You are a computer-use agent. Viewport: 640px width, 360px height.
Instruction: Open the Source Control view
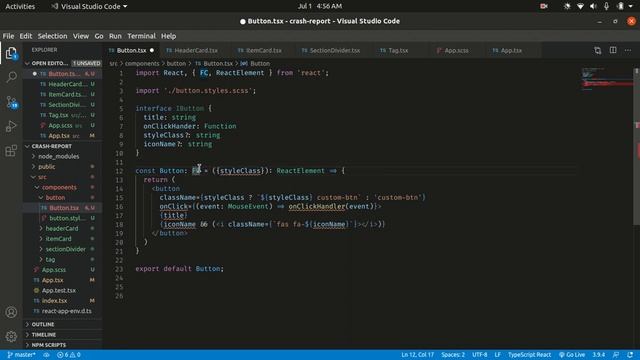(11, 102)
